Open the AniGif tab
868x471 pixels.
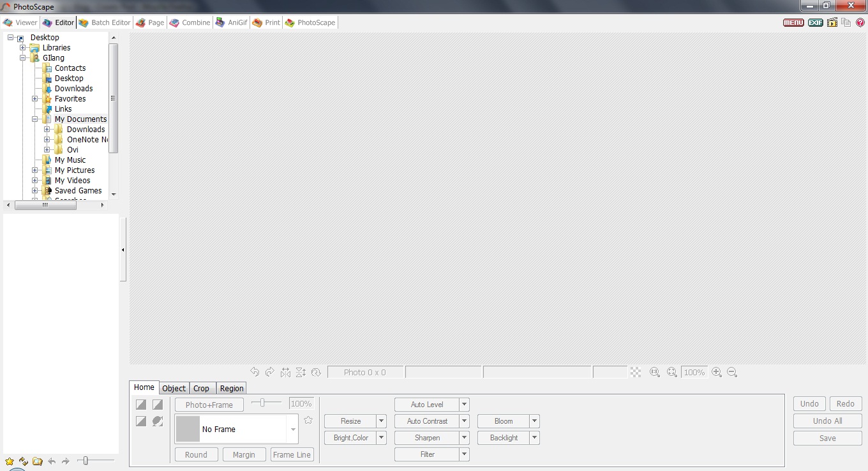[231, 22]
